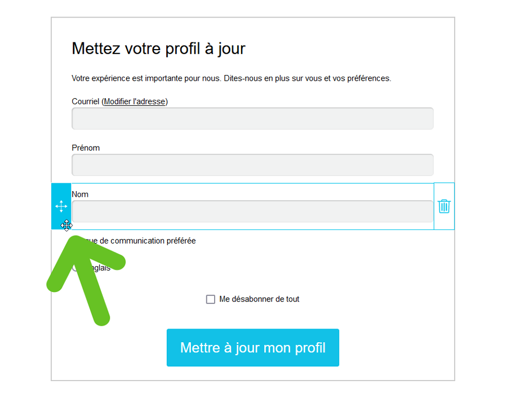Click the Nom field label

(80, 194)
